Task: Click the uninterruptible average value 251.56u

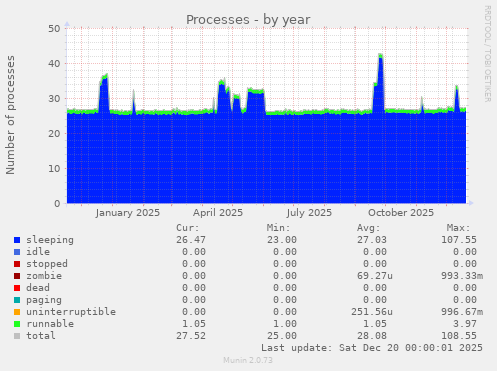Action: 372,312
